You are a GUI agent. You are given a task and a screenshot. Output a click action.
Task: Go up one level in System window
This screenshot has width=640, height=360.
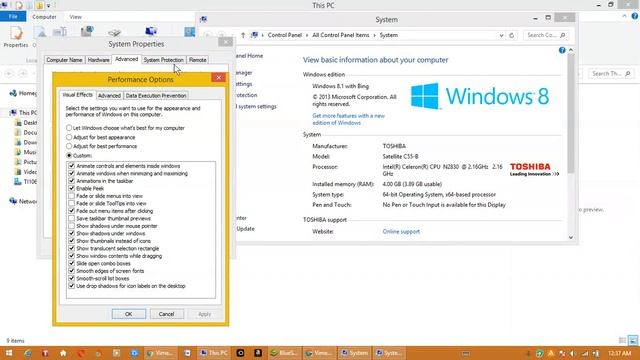click(243, 35)
